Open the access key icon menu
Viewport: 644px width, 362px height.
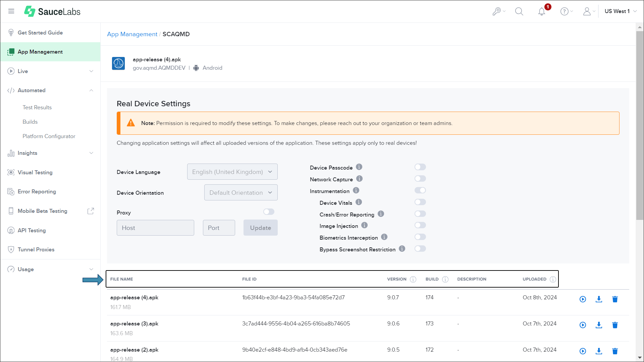499,11
